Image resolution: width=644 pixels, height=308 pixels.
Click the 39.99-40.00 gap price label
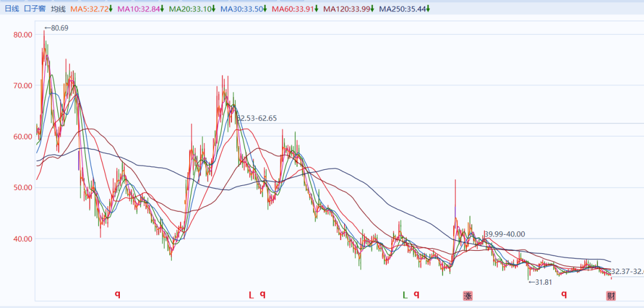pos(504,234)
